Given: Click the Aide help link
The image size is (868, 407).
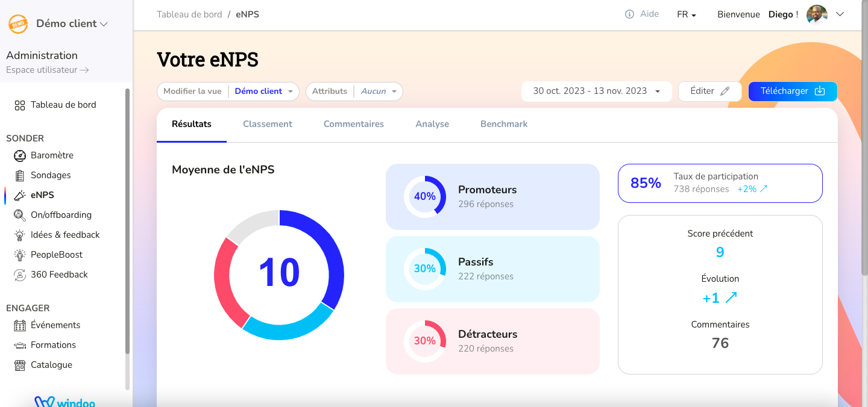Looking at the screenshot, I should coord(642,14).
